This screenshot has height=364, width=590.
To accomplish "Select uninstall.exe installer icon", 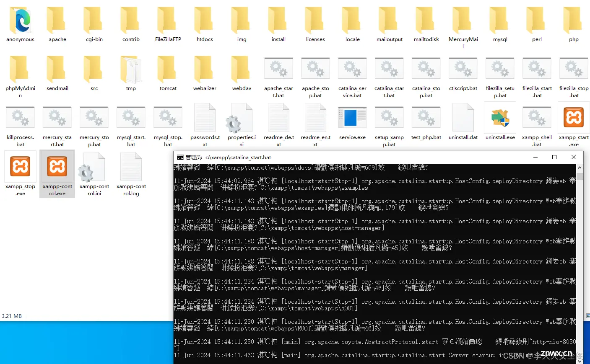I will [500, 118].
